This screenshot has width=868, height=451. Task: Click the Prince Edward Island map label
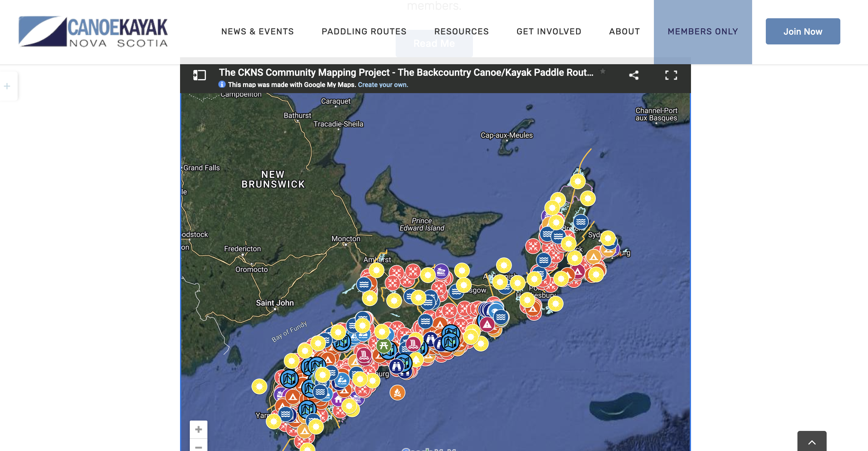point(422,224)
